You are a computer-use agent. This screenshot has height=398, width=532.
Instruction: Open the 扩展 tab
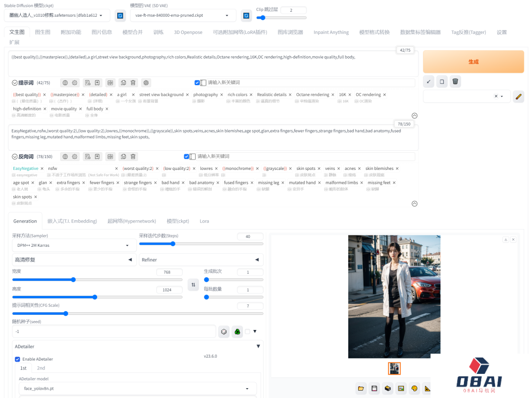pyautogui.click(x=14, y=42)
